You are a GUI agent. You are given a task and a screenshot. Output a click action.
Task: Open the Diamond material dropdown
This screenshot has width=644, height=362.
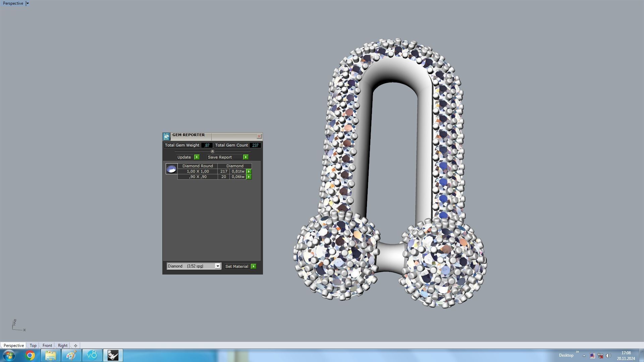(217, 266)
